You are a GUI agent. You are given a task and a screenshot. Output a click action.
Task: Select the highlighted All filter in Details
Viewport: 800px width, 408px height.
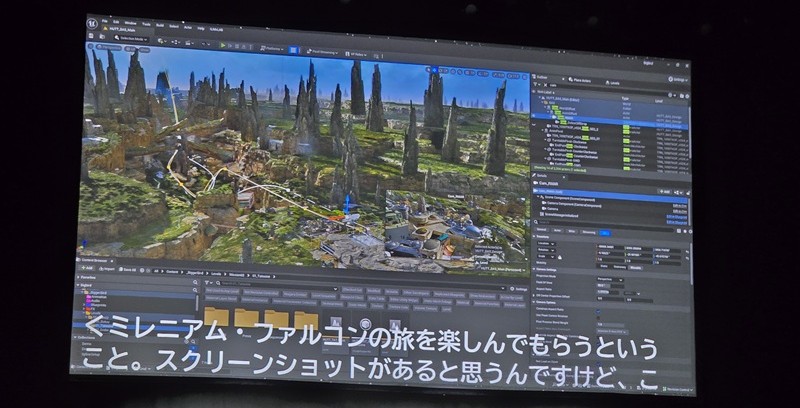(x=605, y=233)
